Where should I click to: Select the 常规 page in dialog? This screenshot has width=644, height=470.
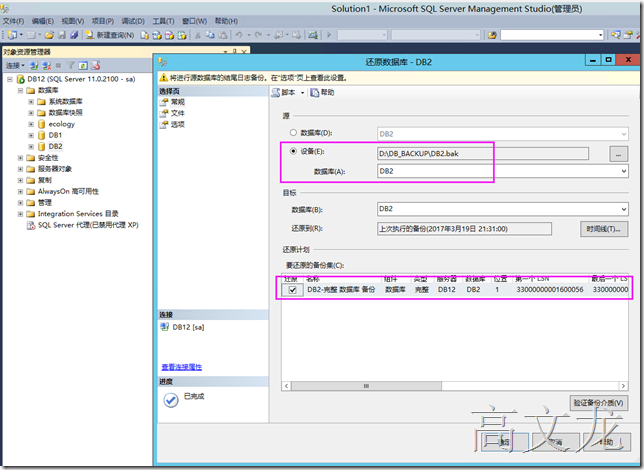(x=177, y=102)
